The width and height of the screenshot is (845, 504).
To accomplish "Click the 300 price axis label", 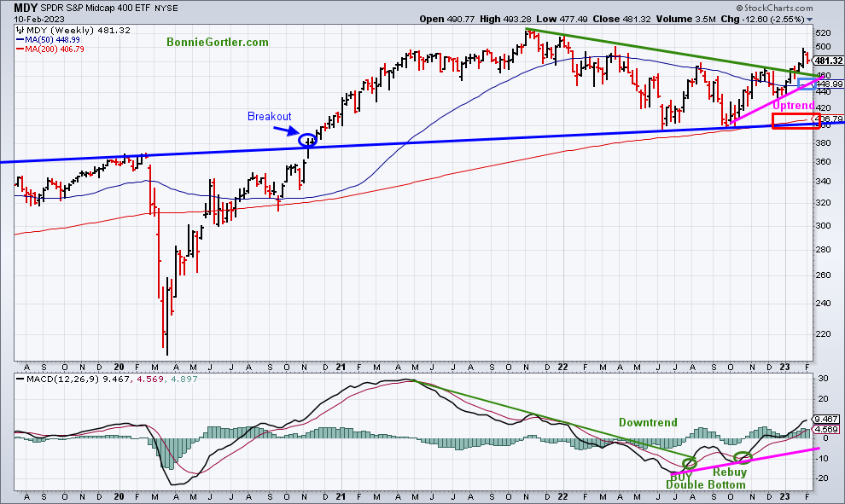I will click(823, 226).
